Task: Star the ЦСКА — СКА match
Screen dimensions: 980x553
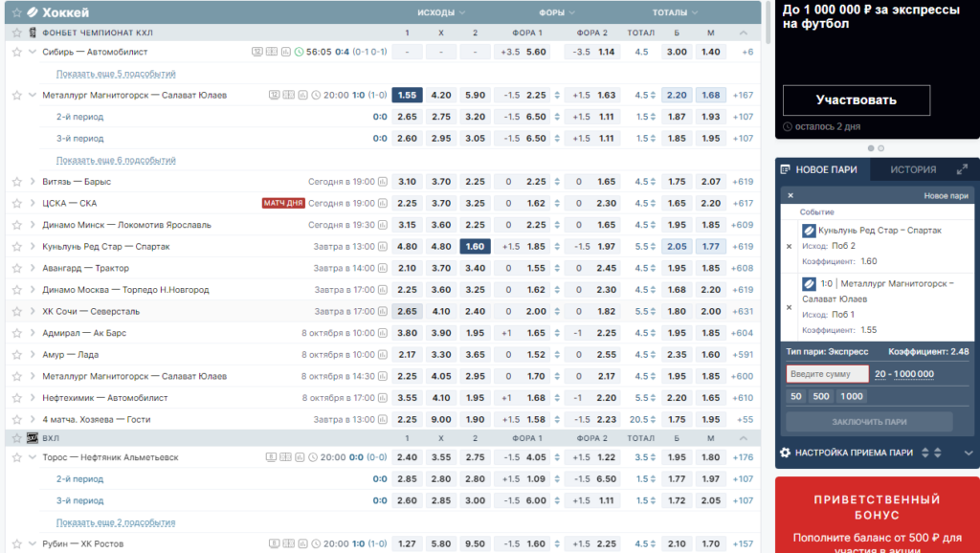Action: pos(17,203)
